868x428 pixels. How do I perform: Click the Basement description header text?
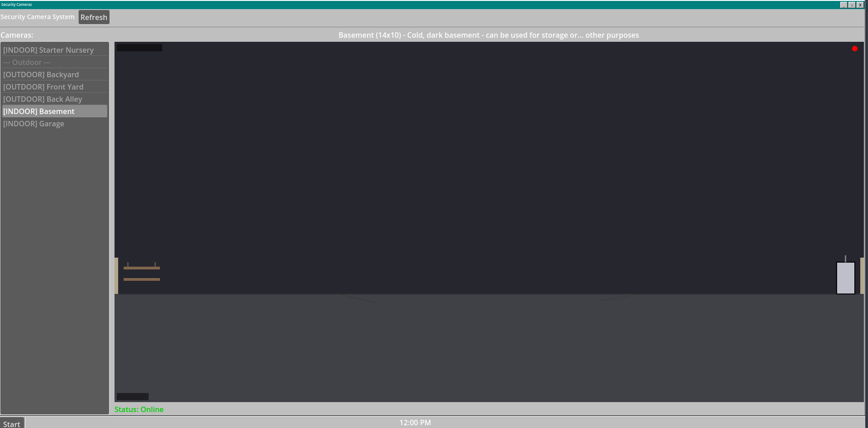(x=489, y=35)
